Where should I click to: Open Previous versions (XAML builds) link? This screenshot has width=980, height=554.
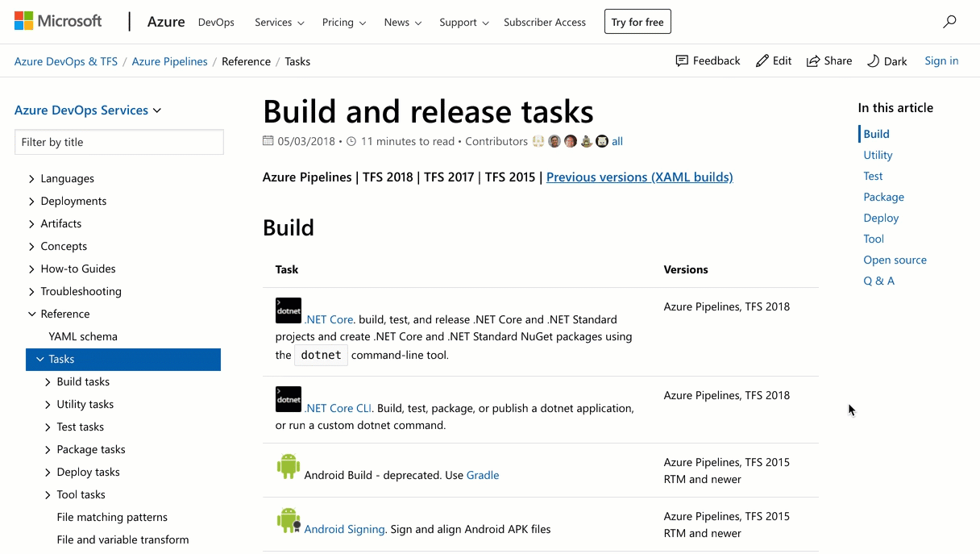pyautogui.click(x=639, y=177)
